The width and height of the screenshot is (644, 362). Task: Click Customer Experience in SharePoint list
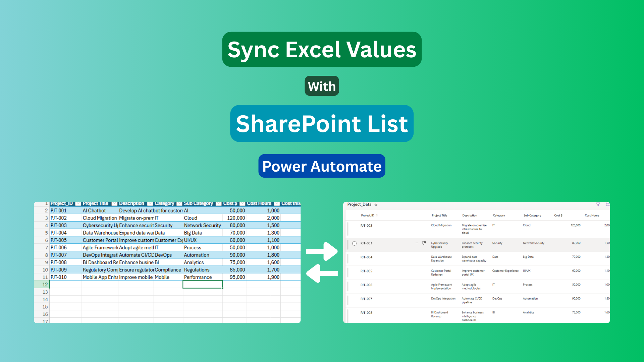tap(505, 271)
